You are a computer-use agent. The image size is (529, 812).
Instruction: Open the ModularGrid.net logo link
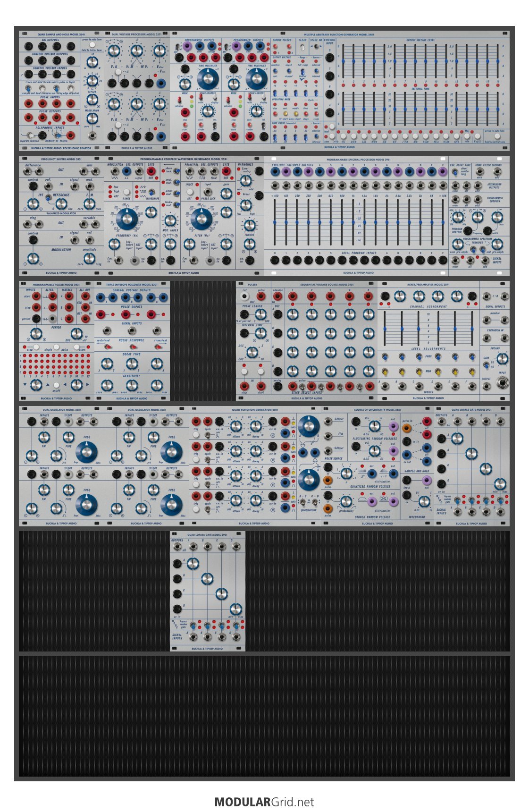(x=264, y=802)
